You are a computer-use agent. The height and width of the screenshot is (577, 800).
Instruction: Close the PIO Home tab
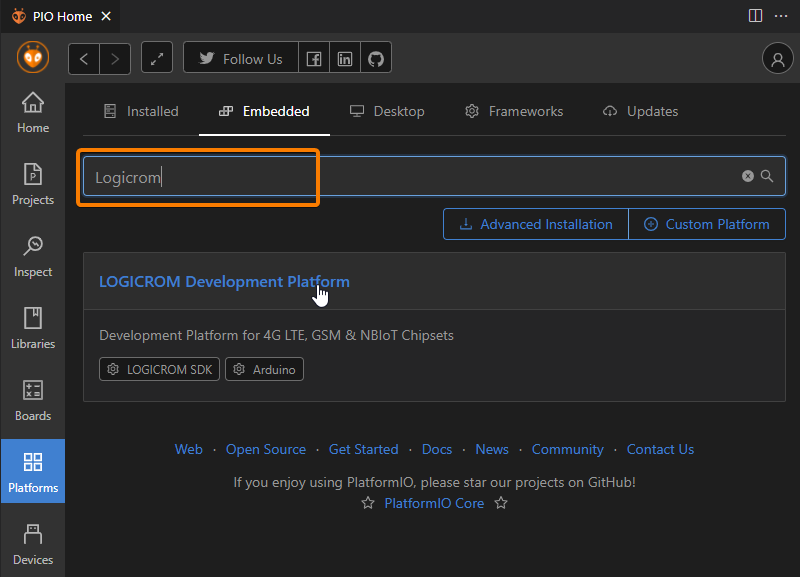click(106, 16)
